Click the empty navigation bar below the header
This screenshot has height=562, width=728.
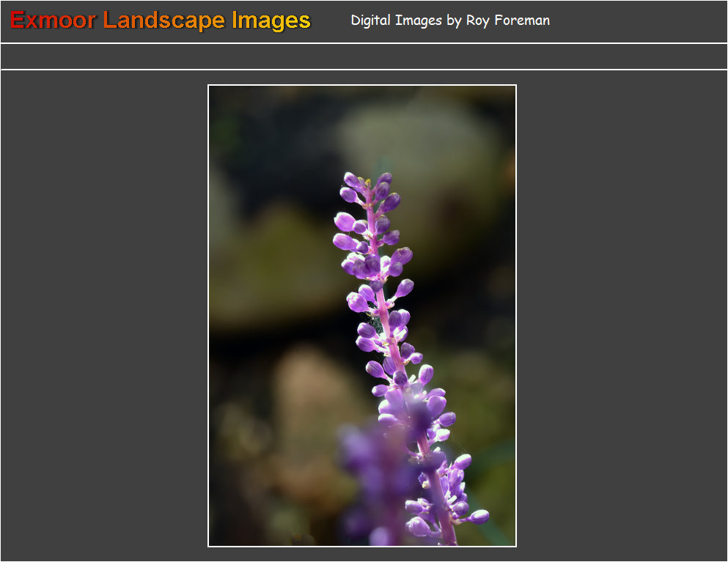[364, 56]
